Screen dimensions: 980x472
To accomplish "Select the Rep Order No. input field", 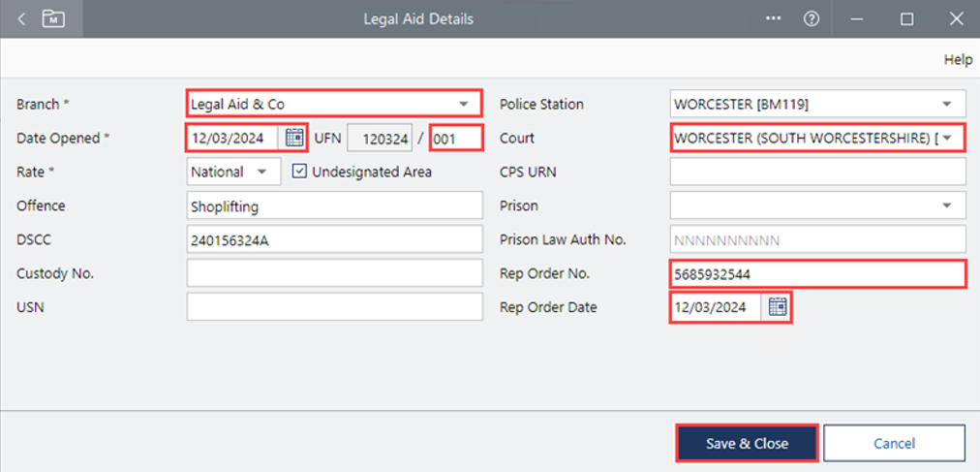I will coord(817,274).
